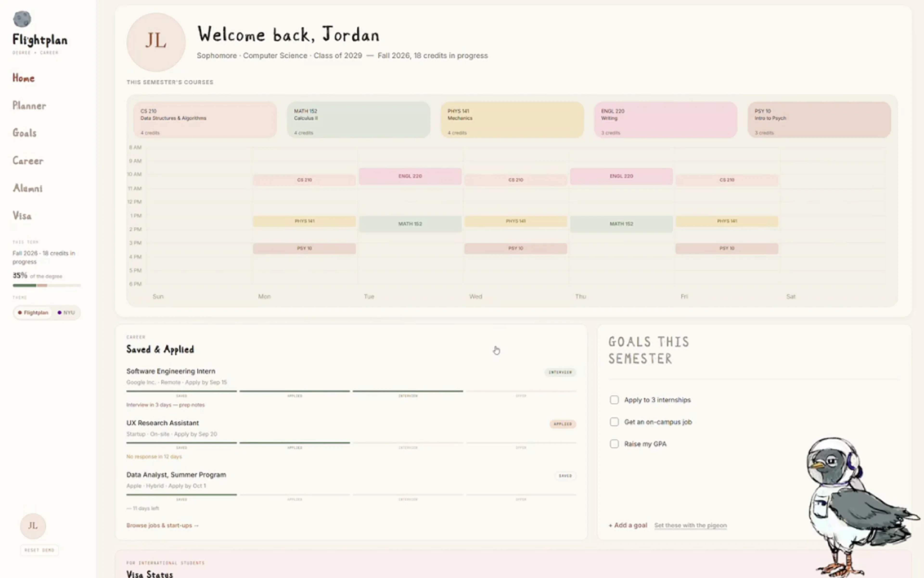This screenshot has width=924, height=578.
Task: Click the Flightplan moon logo icon
Action: [x=22, y=19]
